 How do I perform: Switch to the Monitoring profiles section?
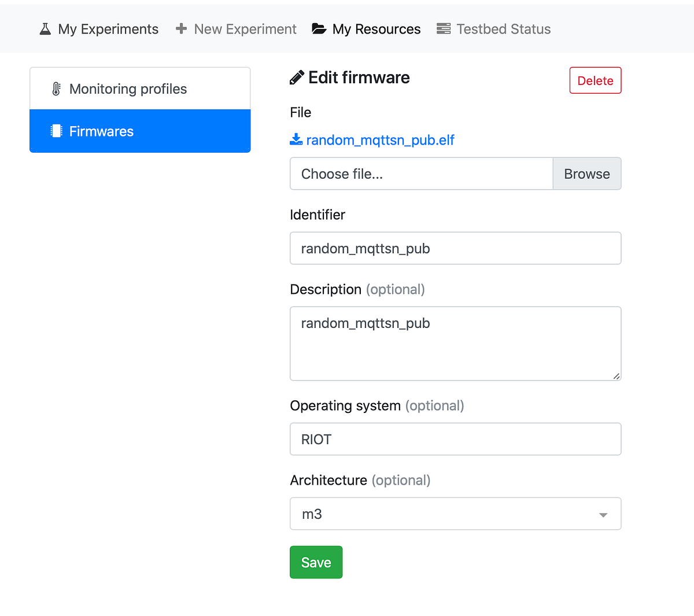tap(128, 88)
